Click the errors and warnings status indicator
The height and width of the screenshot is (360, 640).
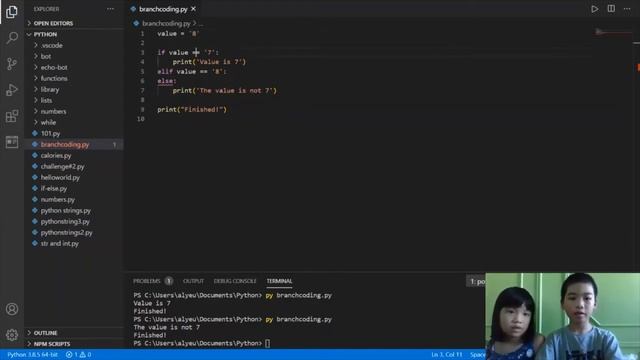coord(78,355)
